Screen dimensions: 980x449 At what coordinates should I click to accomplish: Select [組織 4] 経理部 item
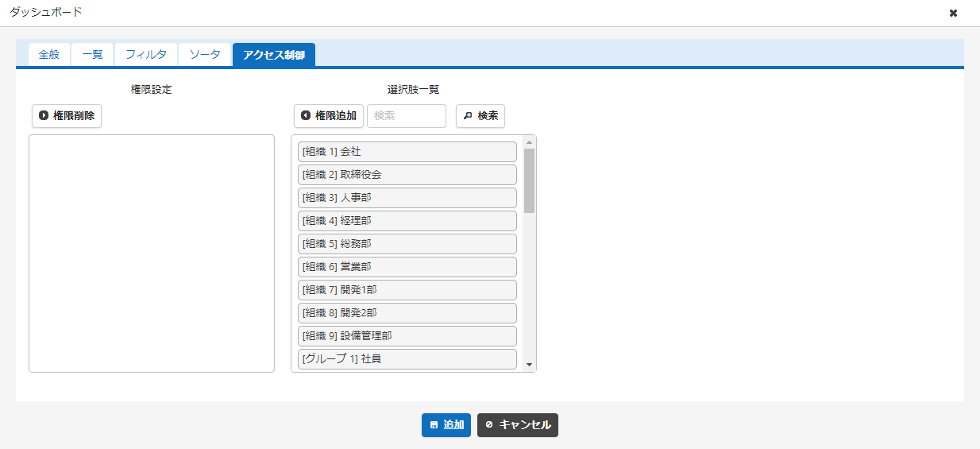pos(407,220)
